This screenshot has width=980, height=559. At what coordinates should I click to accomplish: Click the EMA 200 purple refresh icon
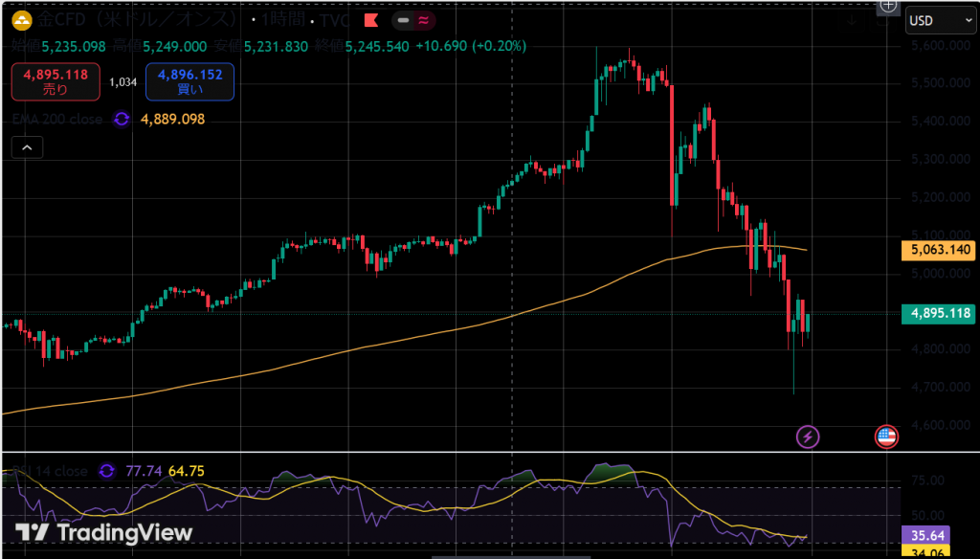click(122, 119)
